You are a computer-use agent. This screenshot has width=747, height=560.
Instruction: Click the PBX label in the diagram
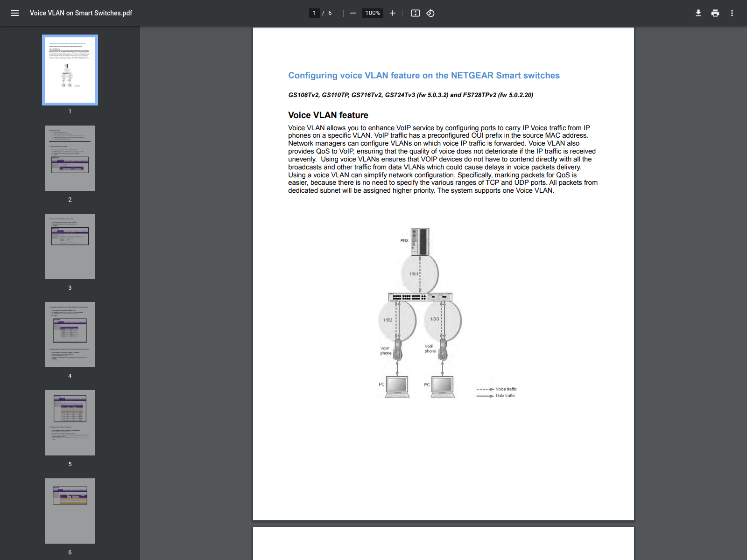pos(404,241)
